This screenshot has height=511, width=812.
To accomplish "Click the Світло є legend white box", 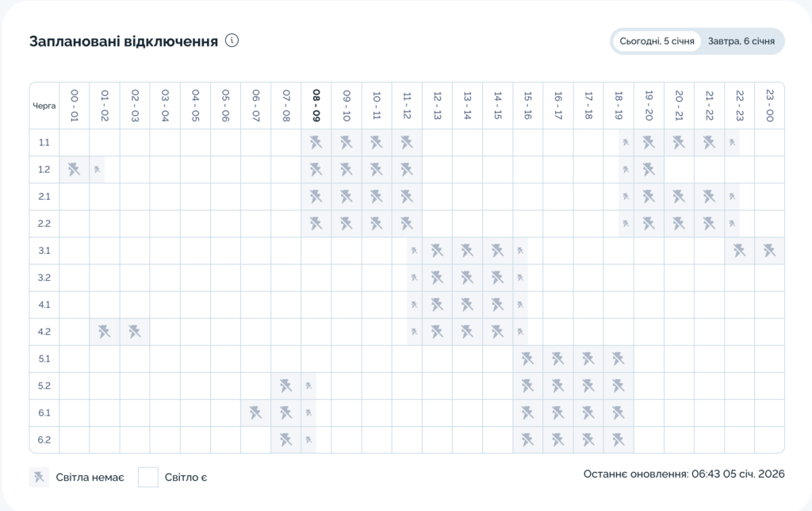I will [148, 477].
